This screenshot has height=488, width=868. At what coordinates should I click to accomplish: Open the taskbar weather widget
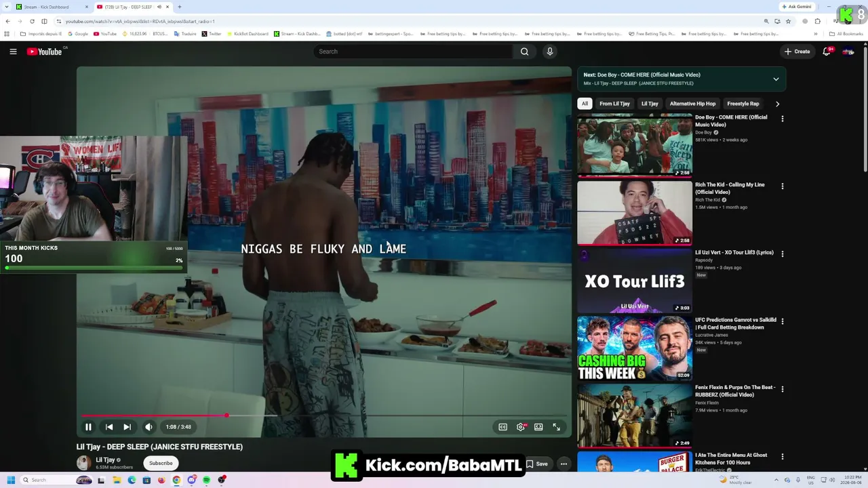pyautogui.click(x=736, y=480)
